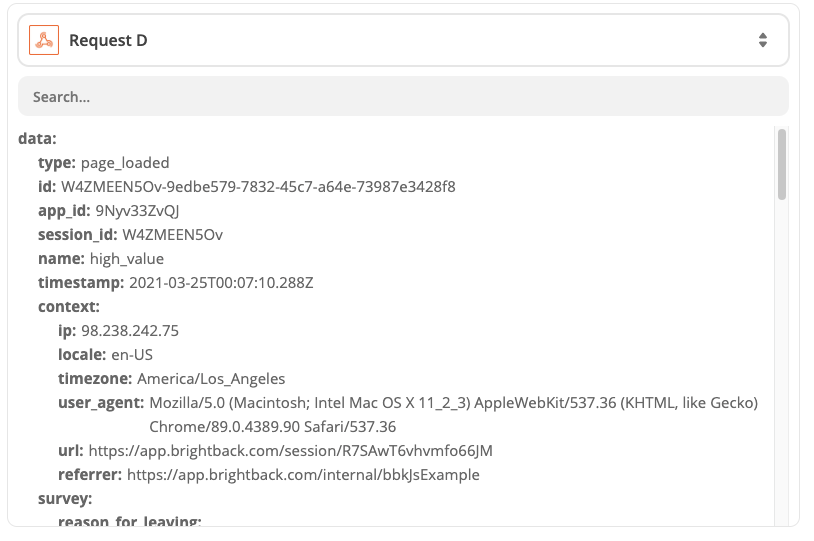Select the id field value W4ZMEEN5Ov-9edbe579
The height and width of the screenshot is (541, 814).
[x=258, y=186]
